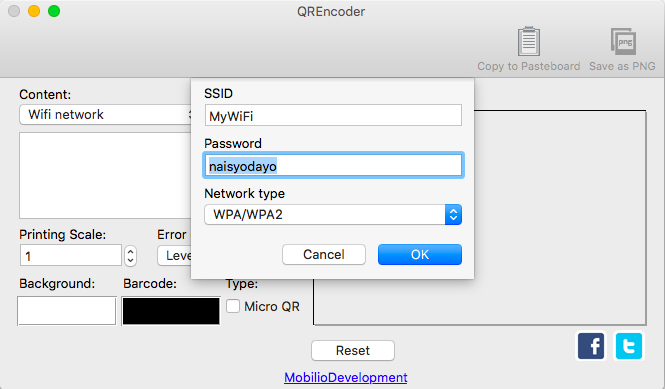This screenshot has height=389, width=665.
Task: Toggle the Micro QR checkbox
Action: click(x=233, y=306)
